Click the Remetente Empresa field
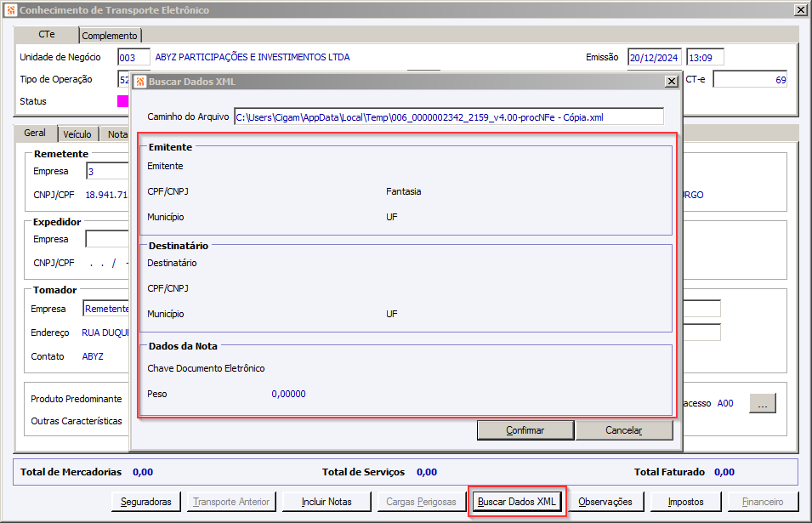 pos(108,172)
